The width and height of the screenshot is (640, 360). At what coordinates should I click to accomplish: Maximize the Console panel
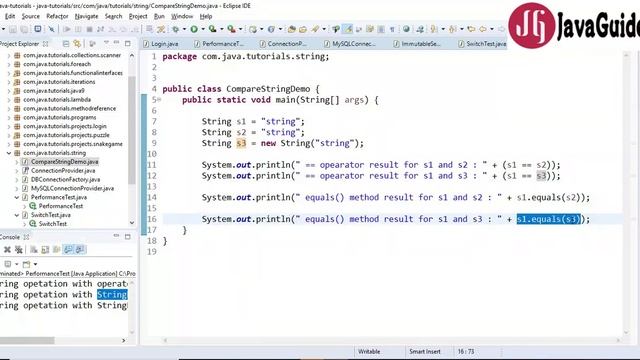pos(128,237)
